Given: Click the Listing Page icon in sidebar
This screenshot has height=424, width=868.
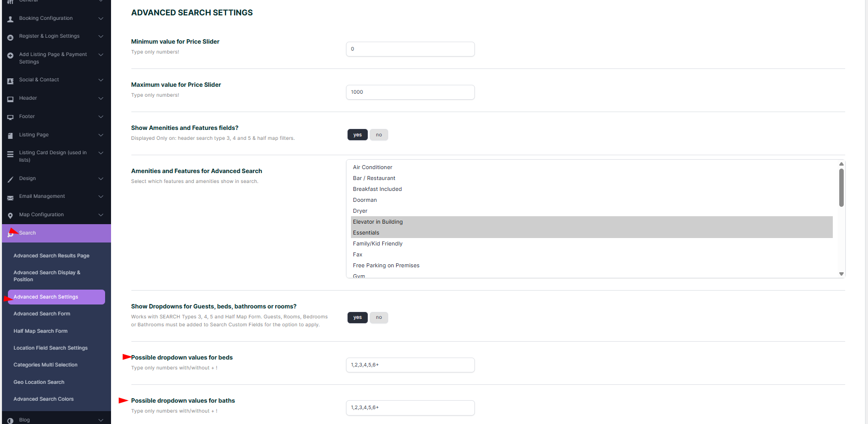Looking at the screenshot, I should coord(10,135).
